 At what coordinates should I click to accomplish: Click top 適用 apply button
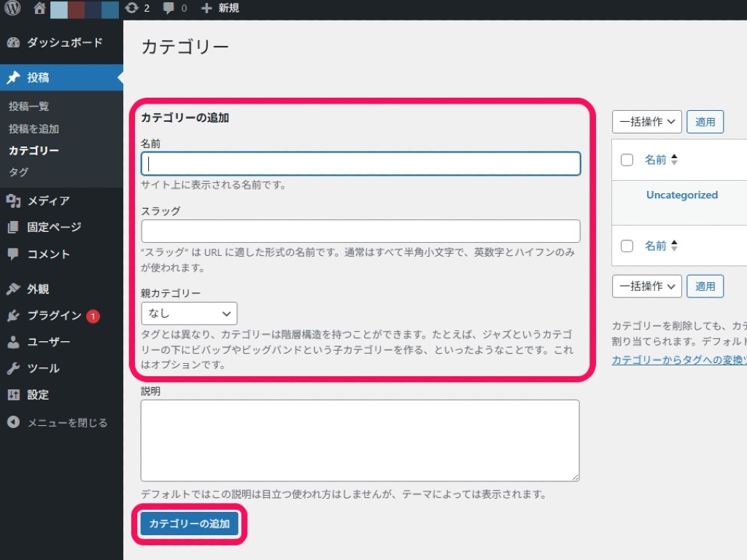705,122
